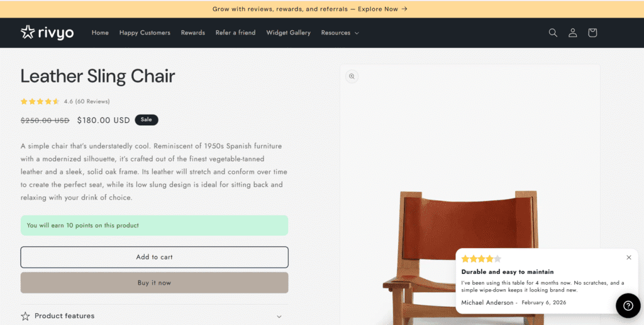This screenshot has width=644, height=325.
Task: Go to the Home menu item
Action: click(x=100, y=33)
